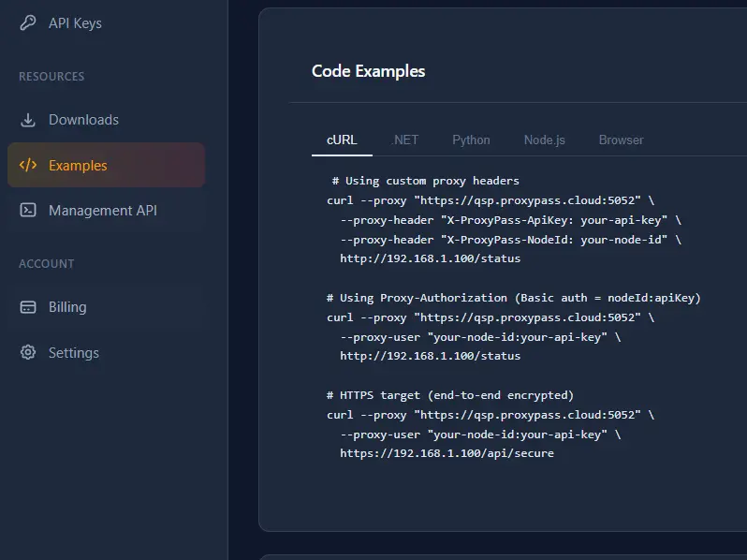Viewport: 747px width, 560px height.
Task: Click the RESOURCES section label
Action: coord(51,76)
